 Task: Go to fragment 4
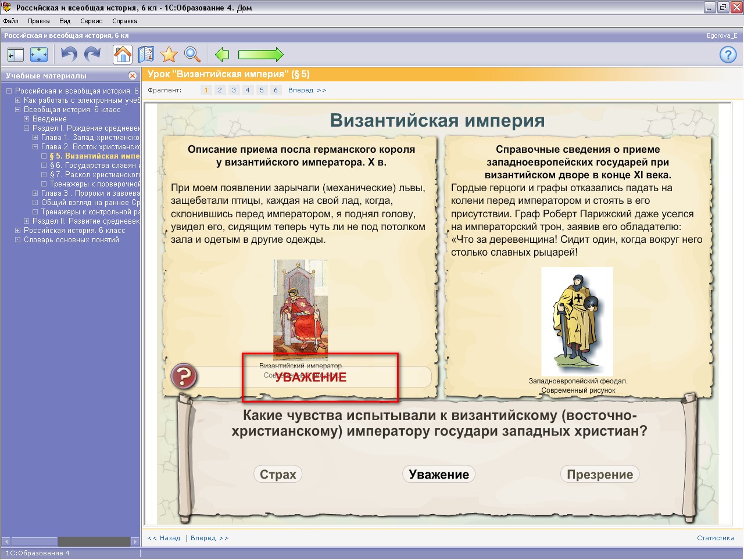pyautogui.click(x=248, y=90)
